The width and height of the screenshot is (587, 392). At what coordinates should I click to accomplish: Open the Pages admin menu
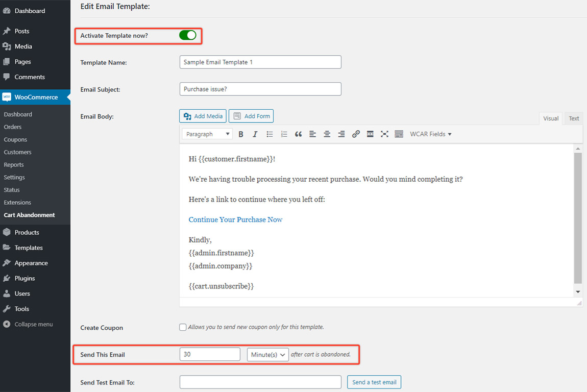(35, 62)
